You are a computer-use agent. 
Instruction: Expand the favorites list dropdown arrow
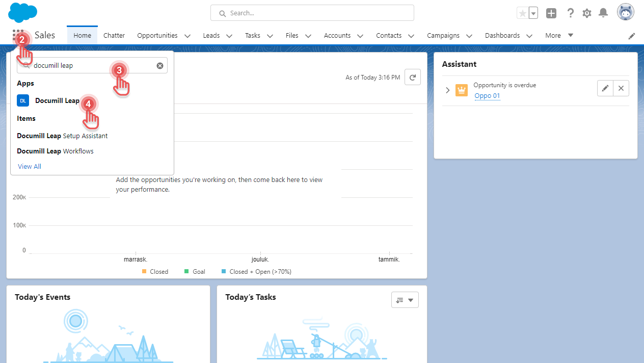[x=533, y=13]
